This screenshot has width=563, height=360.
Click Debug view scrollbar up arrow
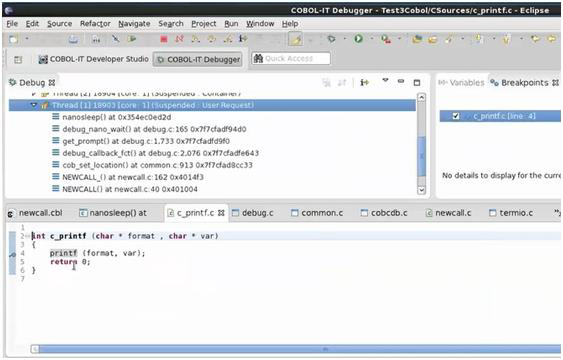click(422, 97)
